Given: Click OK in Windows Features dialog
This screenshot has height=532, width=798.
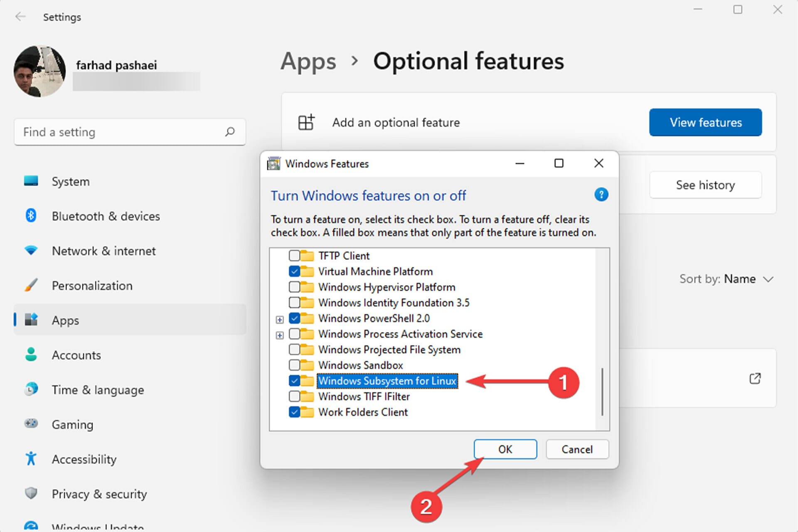Looking at the screenshot, I should [505, 449].
